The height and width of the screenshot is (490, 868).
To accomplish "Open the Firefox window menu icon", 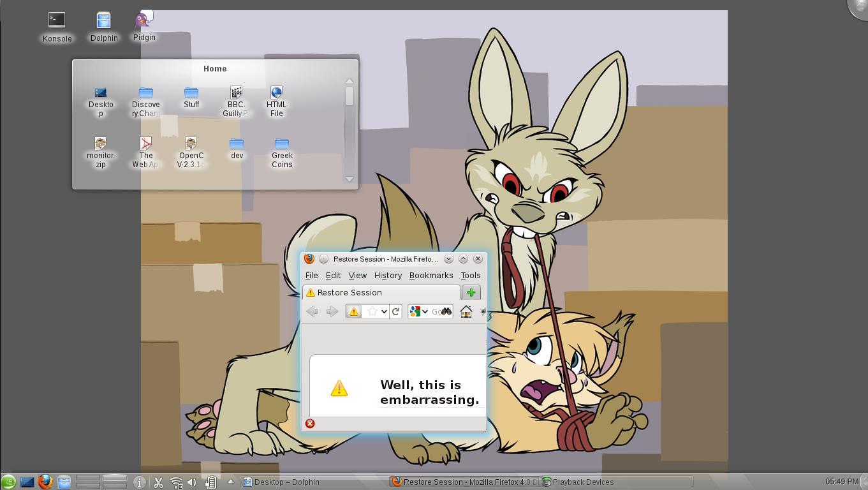I will [309, 258].
